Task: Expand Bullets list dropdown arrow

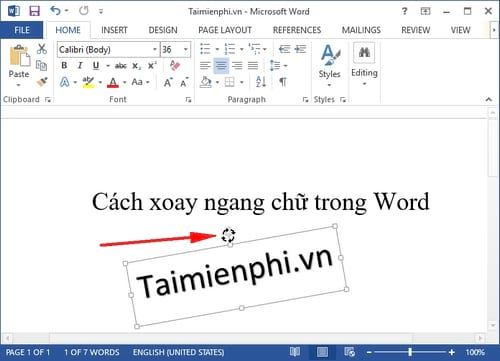Action: (x=217, y=49)
